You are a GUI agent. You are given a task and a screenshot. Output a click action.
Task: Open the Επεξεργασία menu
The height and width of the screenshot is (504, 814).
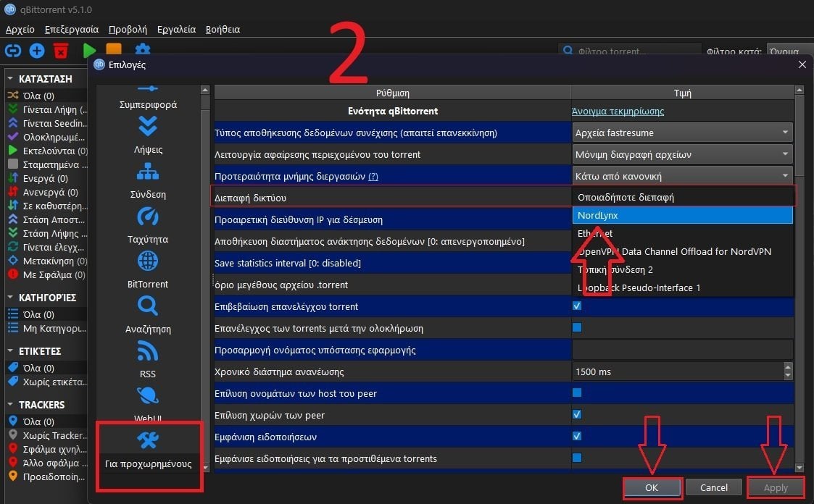tap(72, 30)
